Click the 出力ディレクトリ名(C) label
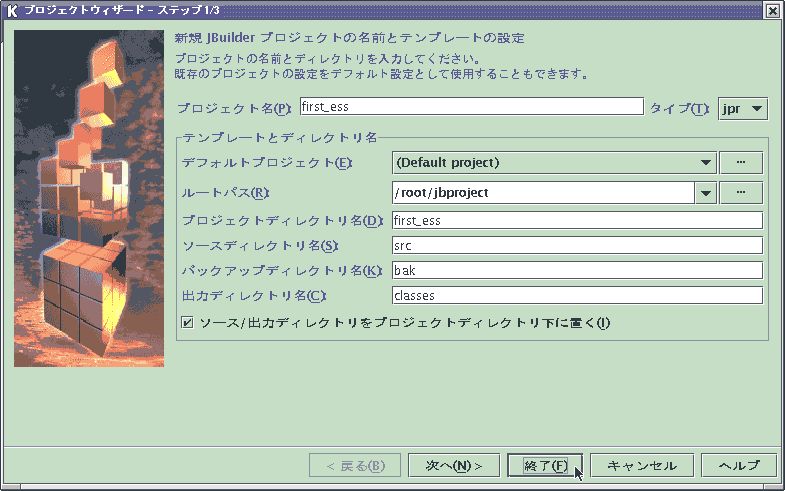 tap(254, 296)
